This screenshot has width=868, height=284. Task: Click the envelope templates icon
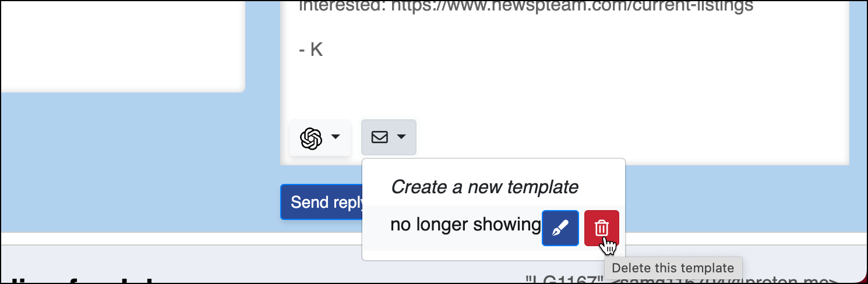[380, 137]
